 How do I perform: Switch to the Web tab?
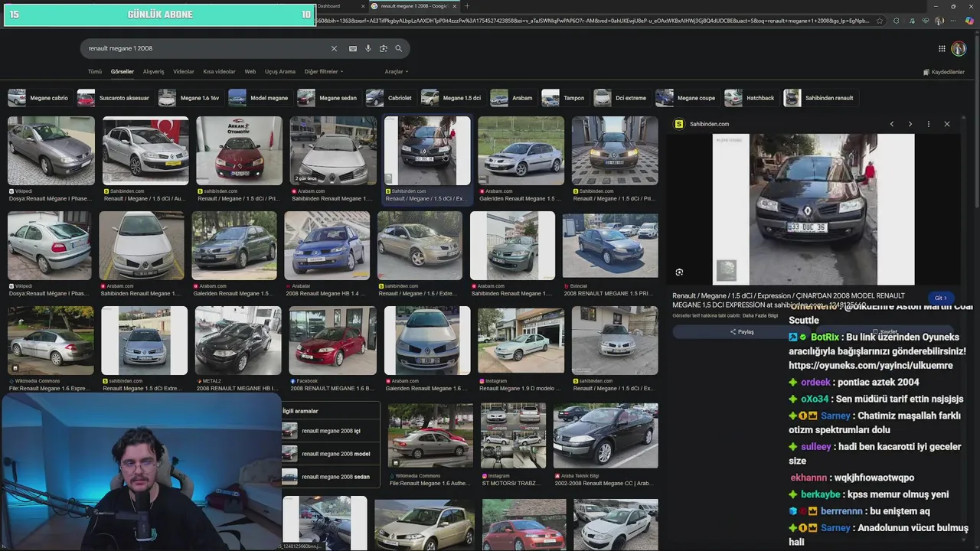250,71
